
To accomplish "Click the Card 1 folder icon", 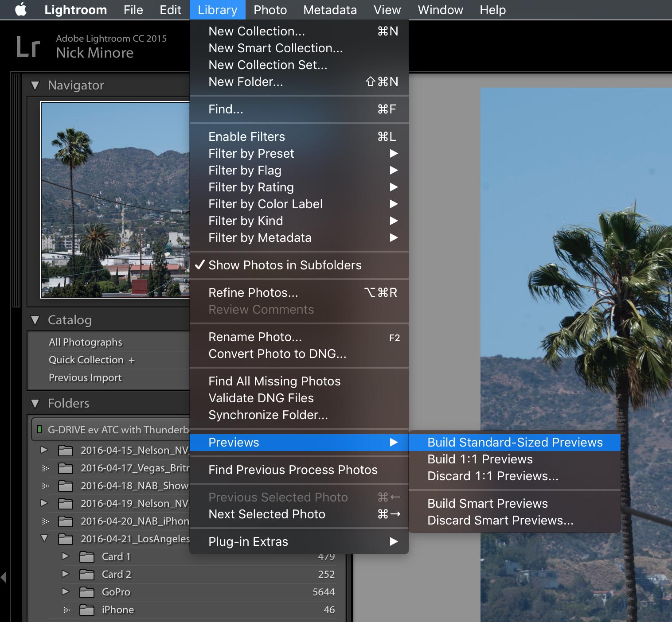I will point(87,557).
